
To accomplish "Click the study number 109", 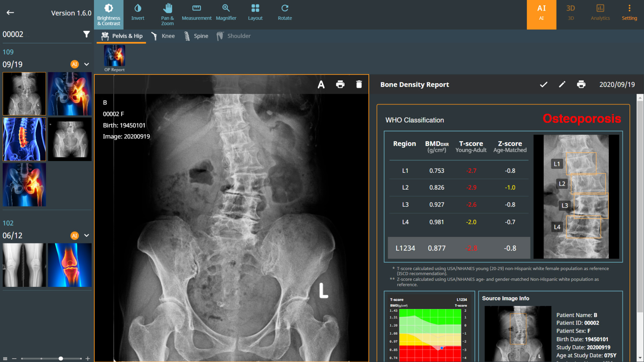I will 8,52.
